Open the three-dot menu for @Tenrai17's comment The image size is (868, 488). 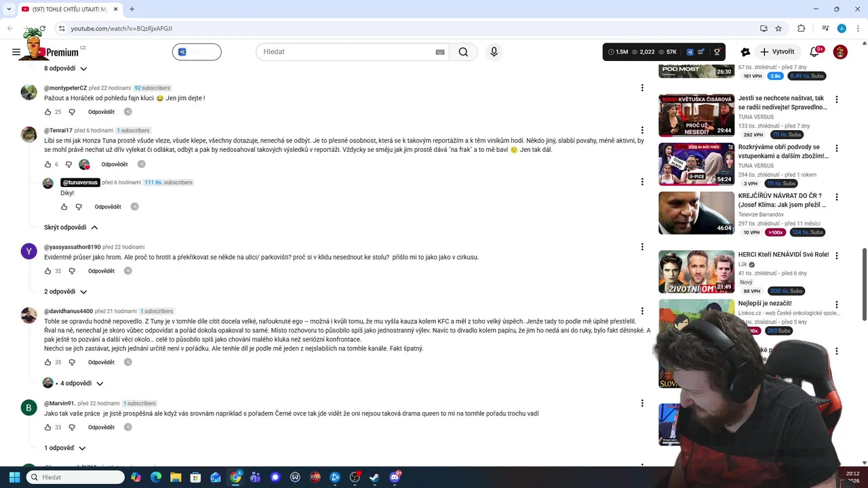pyautogui.click(x=642, y=130)
